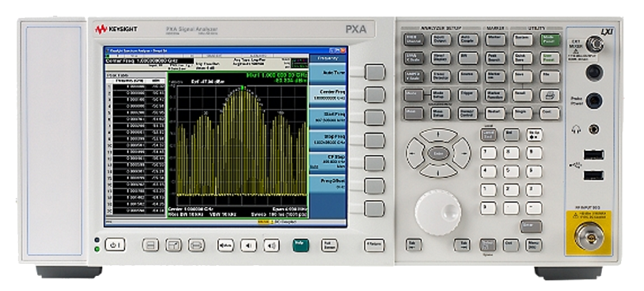Viewport: 644px width, 291px height.
Task: Hit the Ctrl key
Action: (511, 245)
